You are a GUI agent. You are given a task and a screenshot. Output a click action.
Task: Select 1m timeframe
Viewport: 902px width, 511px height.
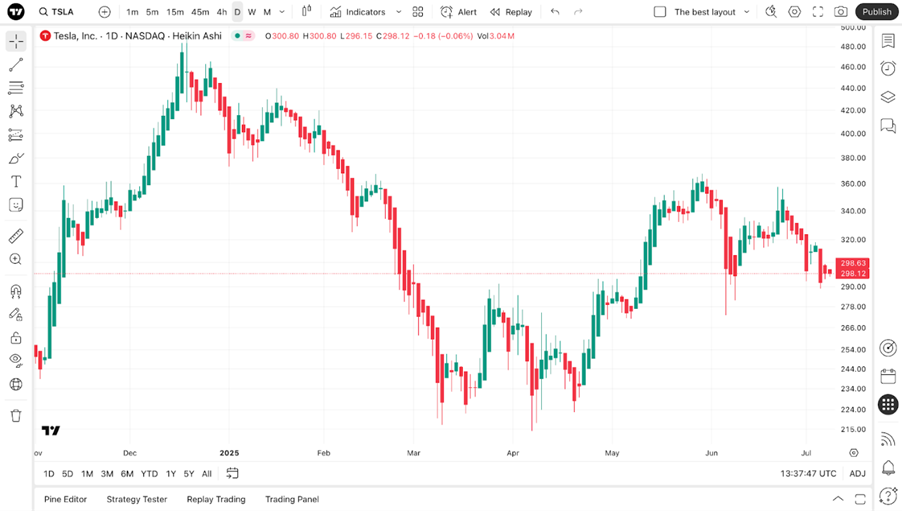point(132,12)
